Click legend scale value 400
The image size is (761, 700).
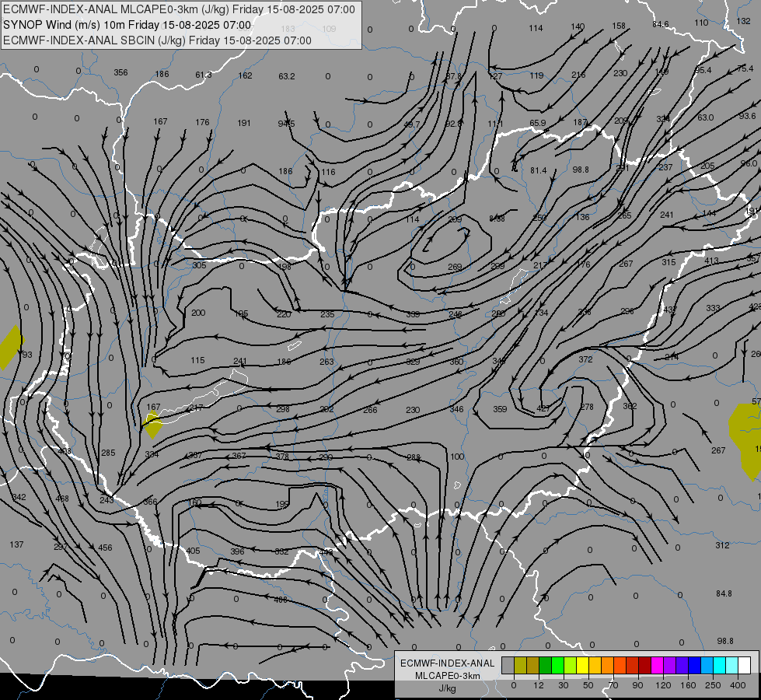tap(738, 685)
